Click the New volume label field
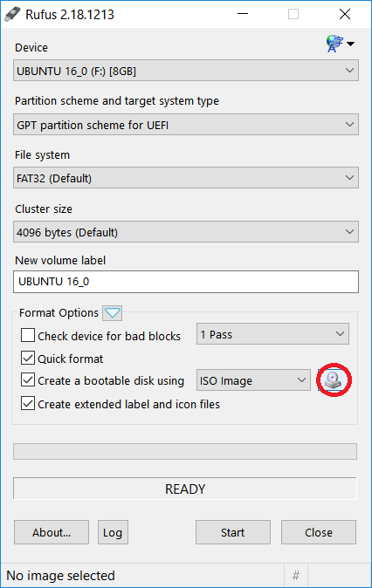This screenshot has height=588, width=372. click(x=186, y=282)
